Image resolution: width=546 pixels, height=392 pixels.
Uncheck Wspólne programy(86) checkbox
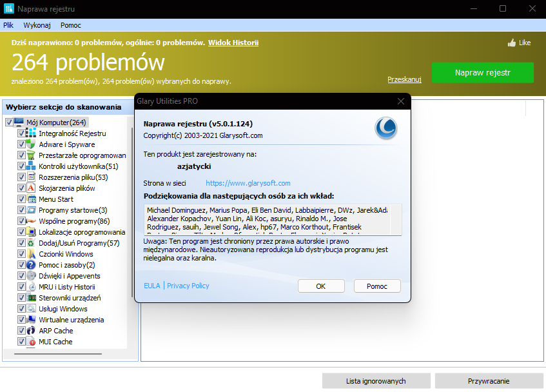[21, 221]
